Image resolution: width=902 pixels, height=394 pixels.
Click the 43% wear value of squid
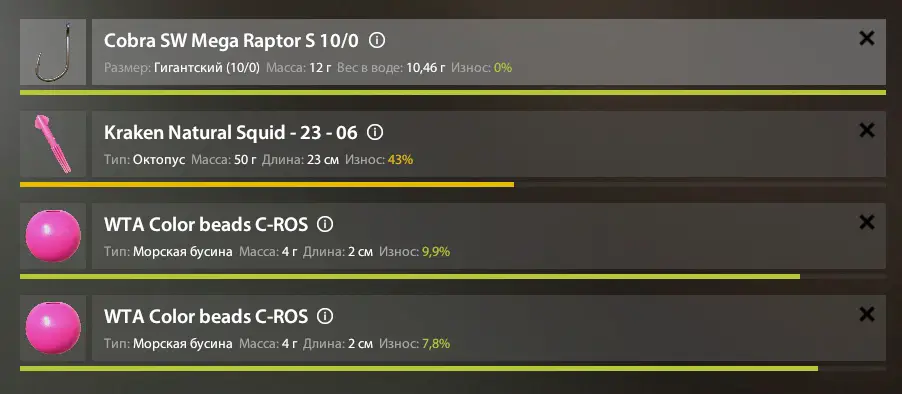click(400, 160)
